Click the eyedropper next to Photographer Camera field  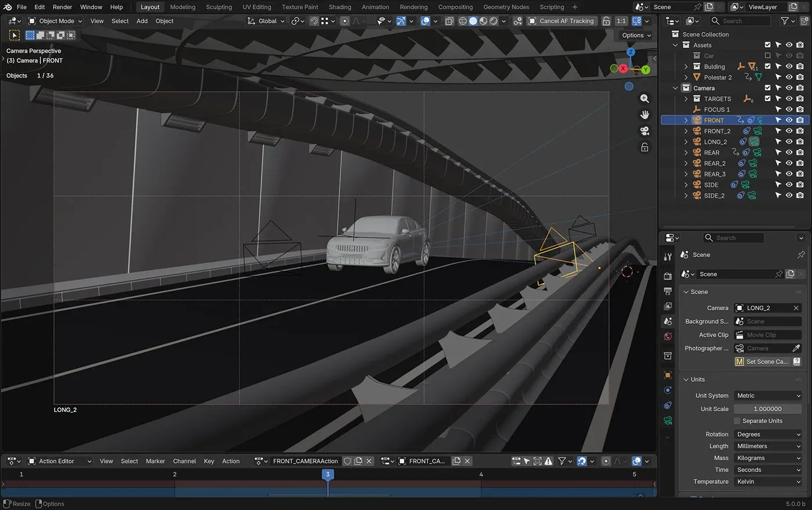796,348
